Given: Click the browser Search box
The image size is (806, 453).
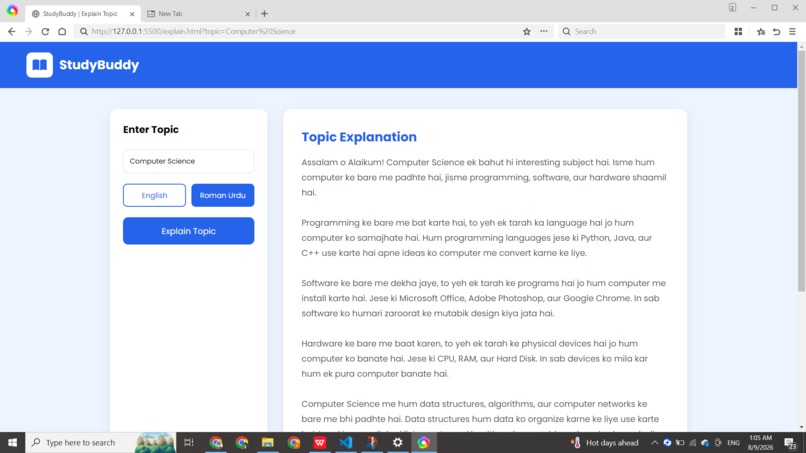Looking at the screenshot, I should [642, 31].
